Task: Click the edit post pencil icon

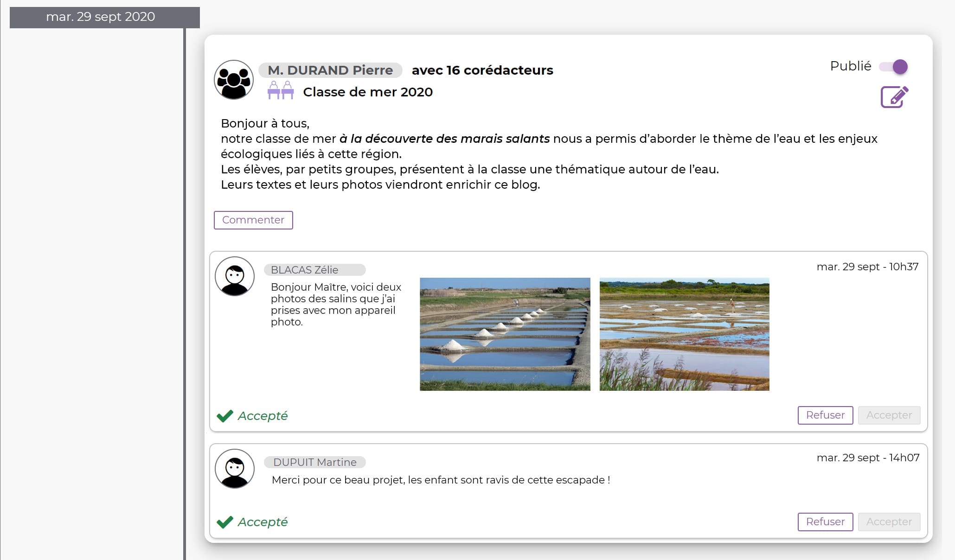Action: tap(894, 97)
